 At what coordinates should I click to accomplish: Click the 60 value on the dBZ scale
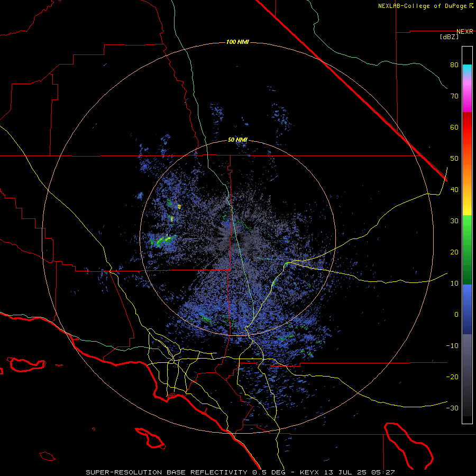[x=454, y=127]
